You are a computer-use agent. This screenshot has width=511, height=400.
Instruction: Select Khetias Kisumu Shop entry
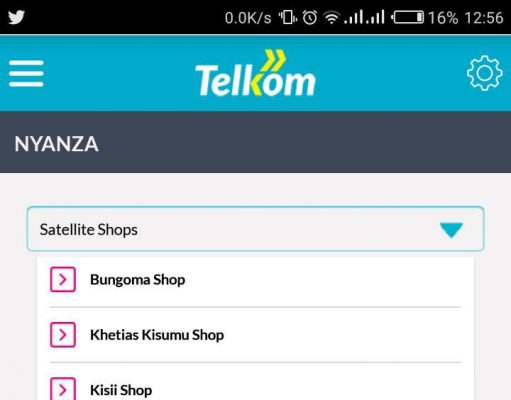point(255,335)
